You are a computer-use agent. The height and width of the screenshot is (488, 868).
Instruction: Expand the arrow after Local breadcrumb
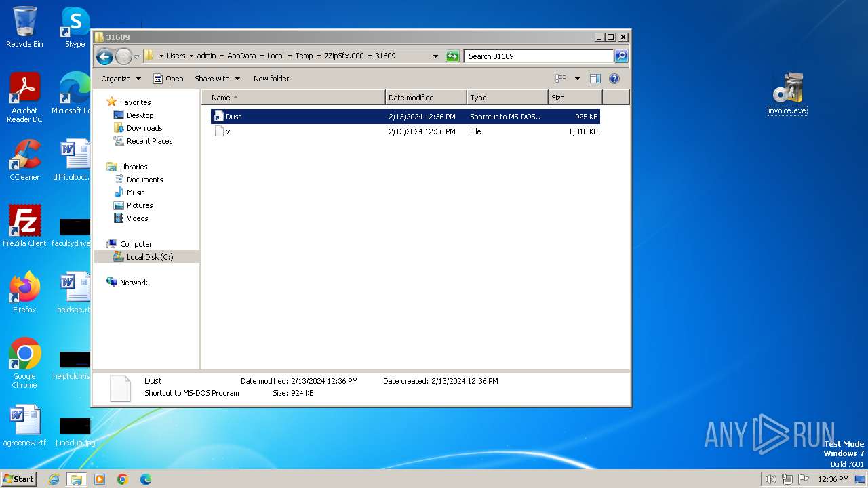pos(290,56)
